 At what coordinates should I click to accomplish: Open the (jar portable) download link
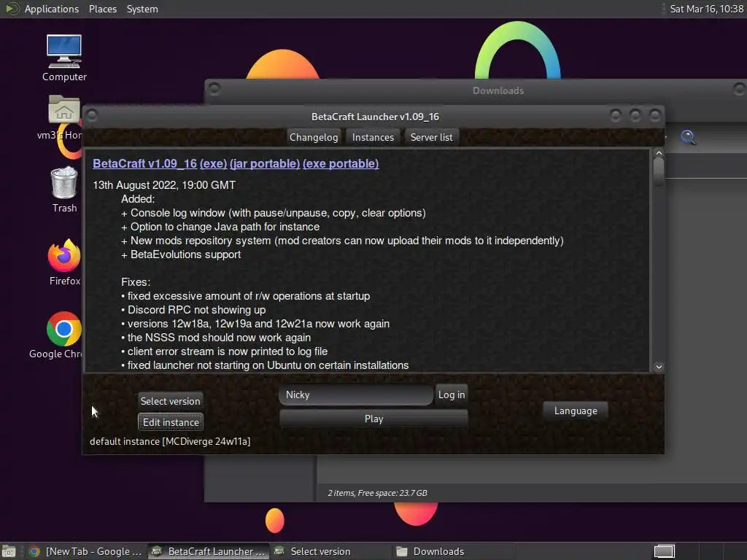(x=265, y=164)
